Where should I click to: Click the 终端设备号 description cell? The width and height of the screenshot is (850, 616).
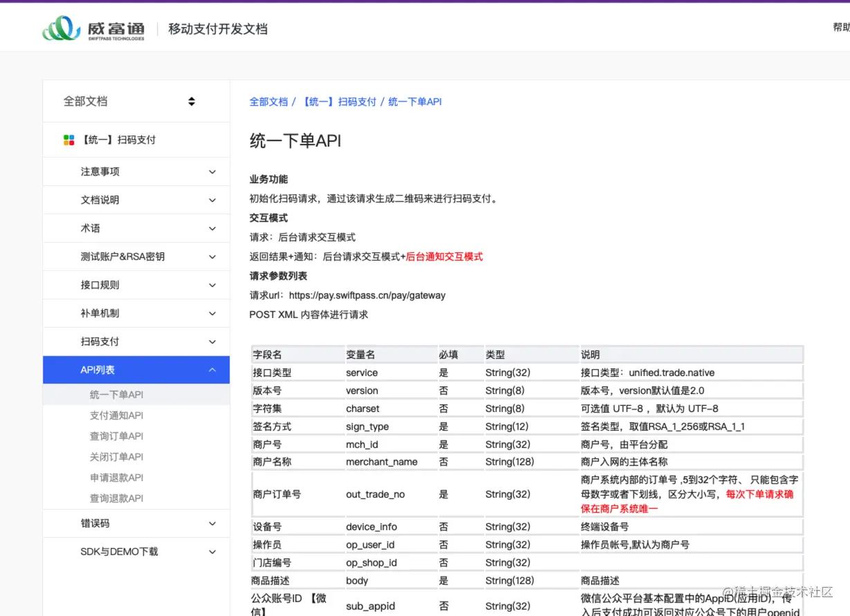[692, 527]
